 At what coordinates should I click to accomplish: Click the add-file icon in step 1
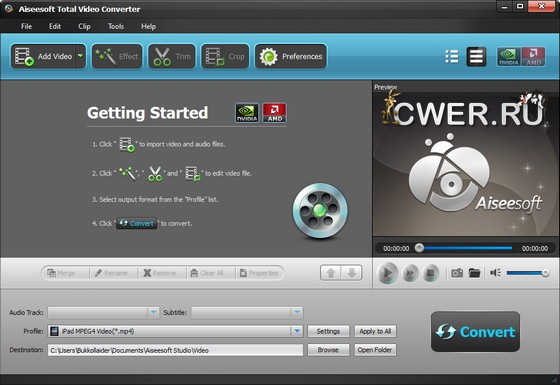tap(127, 144)
